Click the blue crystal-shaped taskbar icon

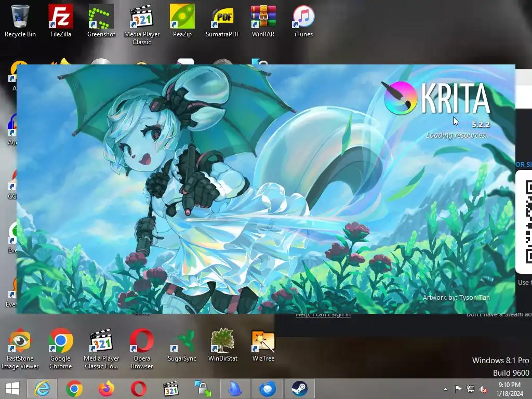235,389
